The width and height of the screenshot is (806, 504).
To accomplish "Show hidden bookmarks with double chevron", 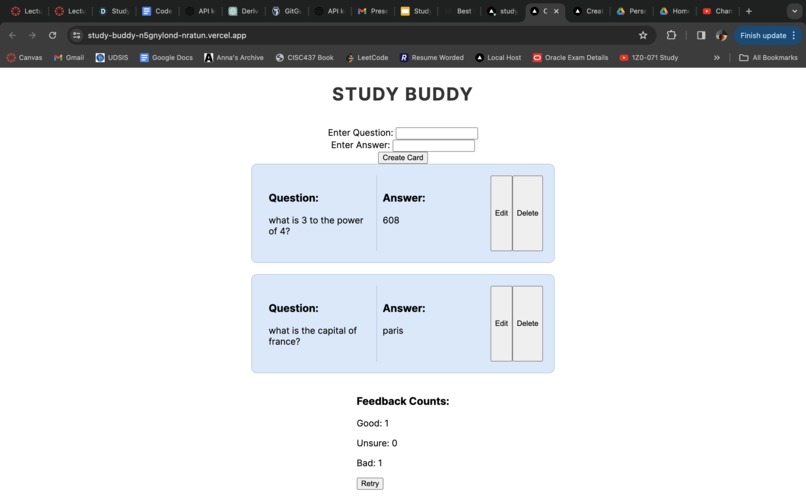I will (x=717, y=58).
